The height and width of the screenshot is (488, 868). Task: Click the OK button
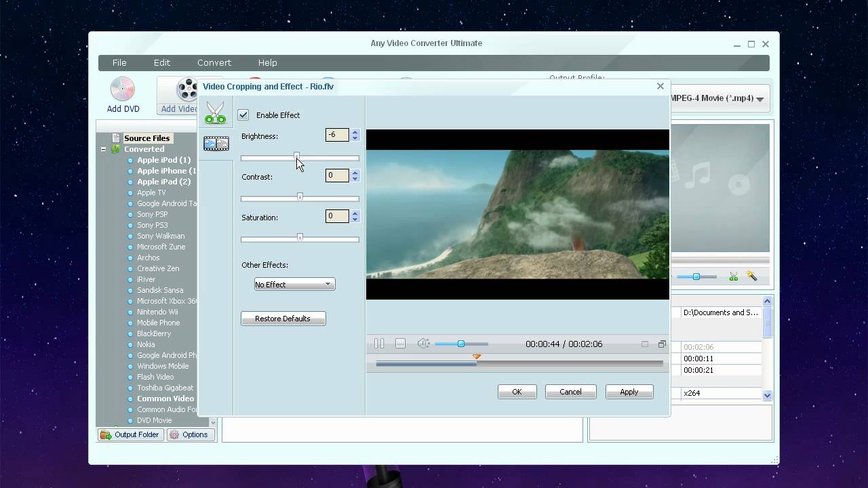(517, 392)
